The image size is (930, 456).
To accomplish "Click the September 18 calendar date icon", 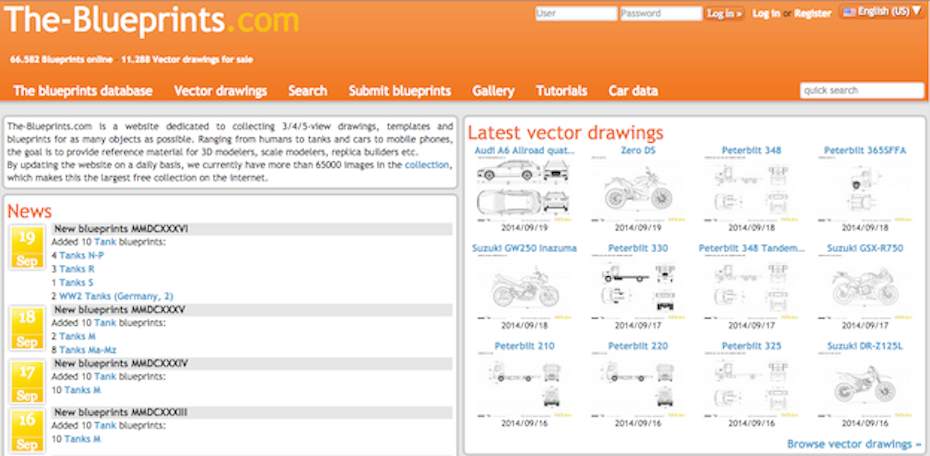I will (26, 328).
